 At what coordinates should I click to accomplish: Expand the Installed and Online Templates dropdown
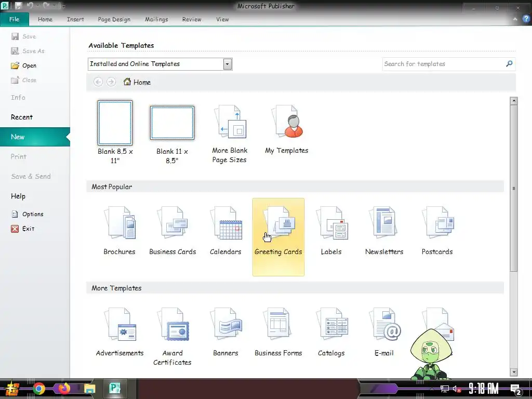(x=228, y=64)
